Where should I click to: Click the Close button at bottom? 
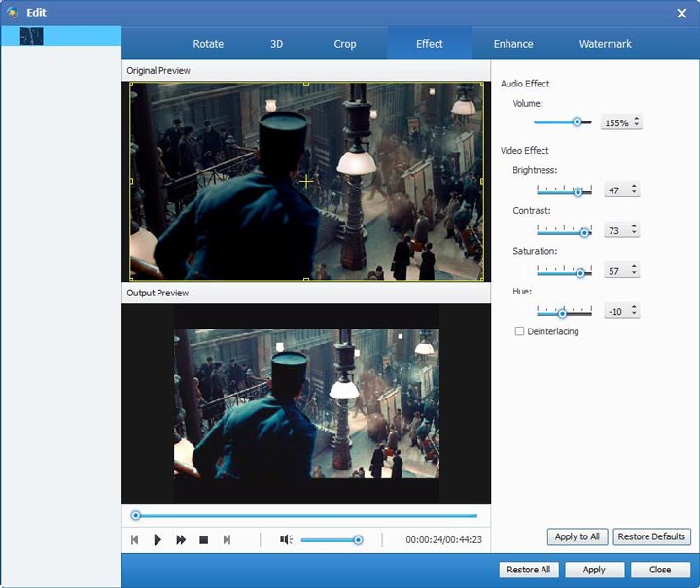(660, 570)
